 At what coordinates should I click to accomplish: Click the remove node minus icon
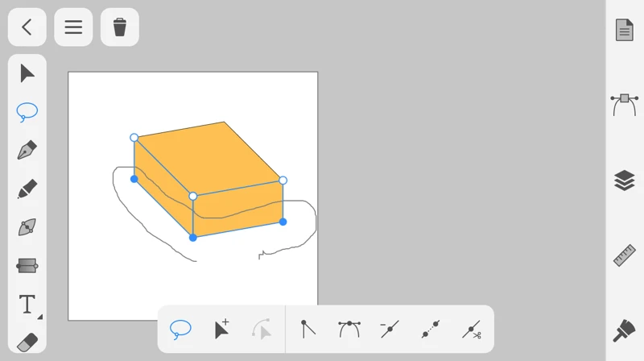[x=390, y=329]
